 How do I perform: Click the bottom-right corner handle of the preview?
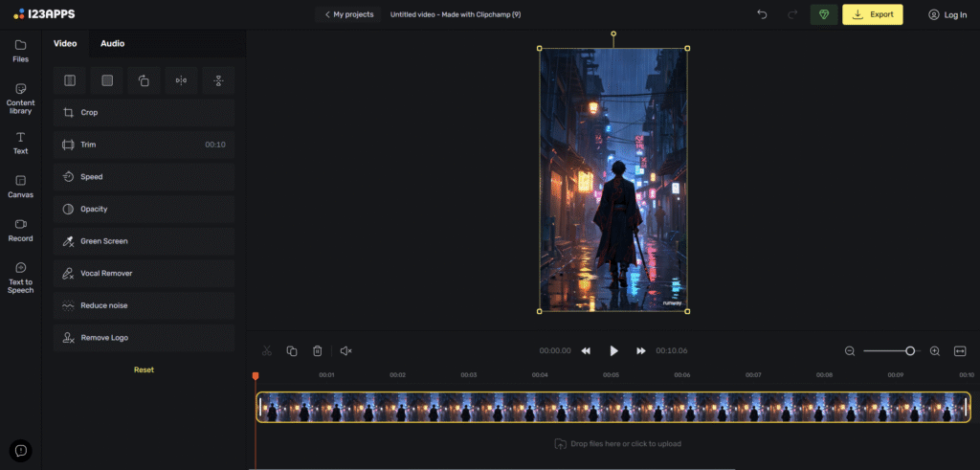point(687,311)
